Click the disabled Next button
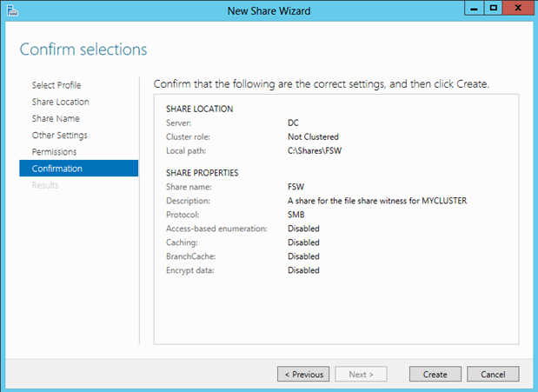Image resolution: width=538 pixels, height=392 pixels. (x=360, y=375)
